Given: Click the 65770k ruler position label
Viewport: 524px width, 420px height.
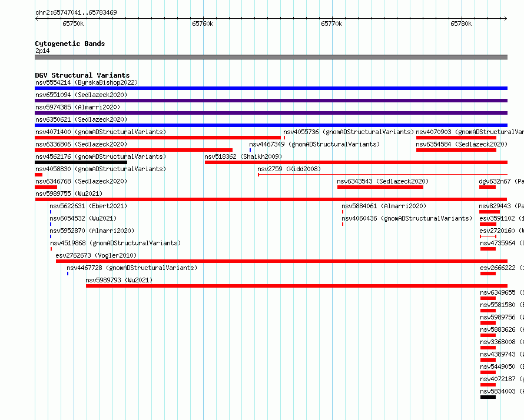Looking at the screenshot, I should click(331, 24).
